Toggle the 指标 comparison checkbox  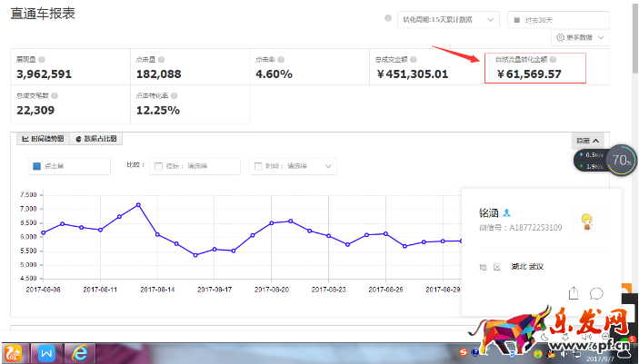pyautogui.click(x=159, y=166)
